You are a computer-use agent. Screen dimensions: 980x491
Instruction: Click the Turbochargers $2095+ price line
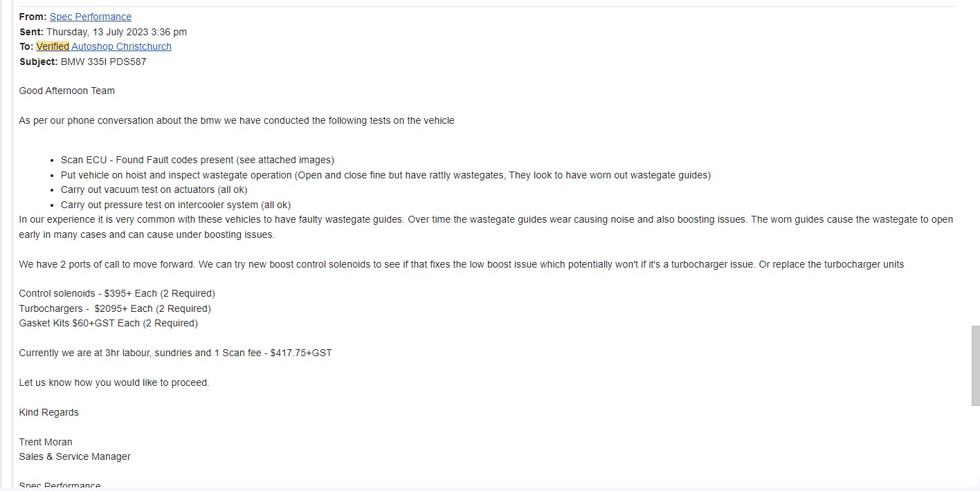[115, 308]
